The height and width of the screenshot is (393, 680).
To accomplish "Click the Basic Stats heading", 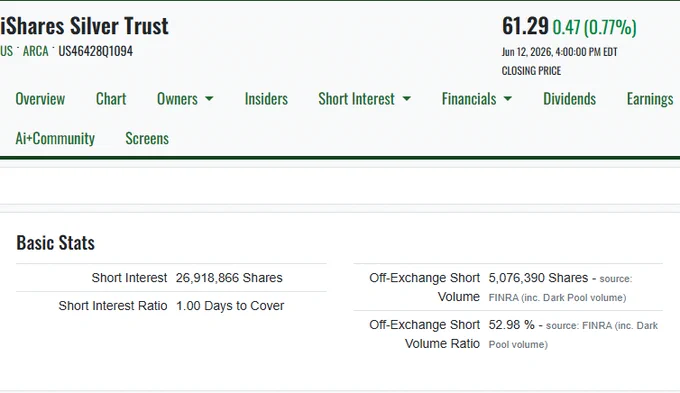I will coord(56,243).
